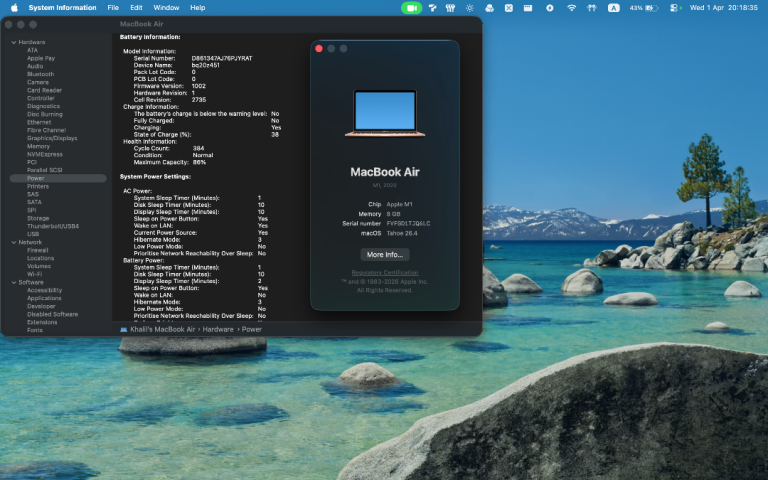This screenshot has width=768, height=480.
Task: Click the computer icon in the path bar
Action: [x=123, y=329]
